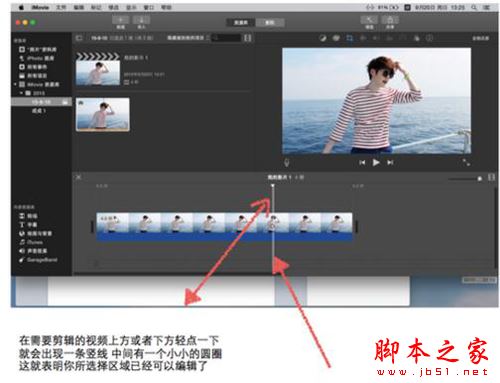Open Transitions in the content library
Image resolution: width=500 pixels, height=383 pixels.
[29, 216]
